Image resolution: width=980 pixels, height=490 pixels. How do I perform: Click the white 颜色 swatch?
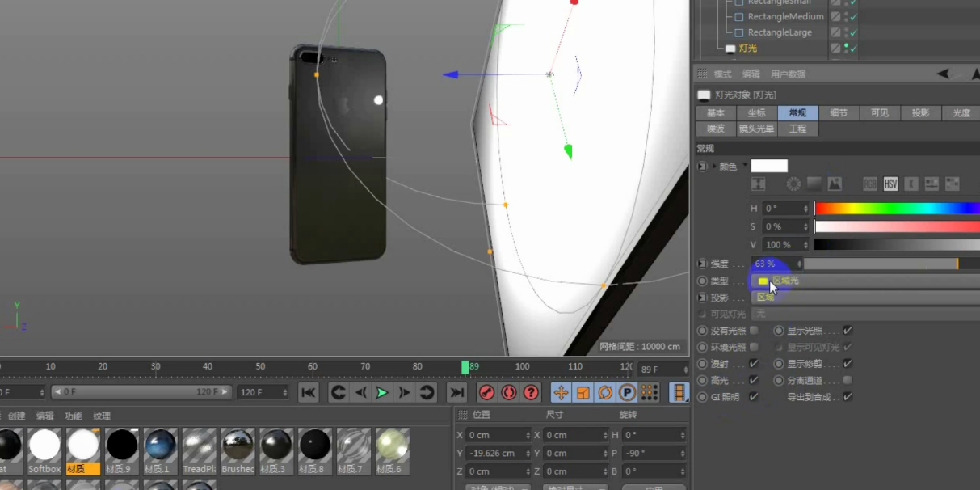click(x=769, y=166)
